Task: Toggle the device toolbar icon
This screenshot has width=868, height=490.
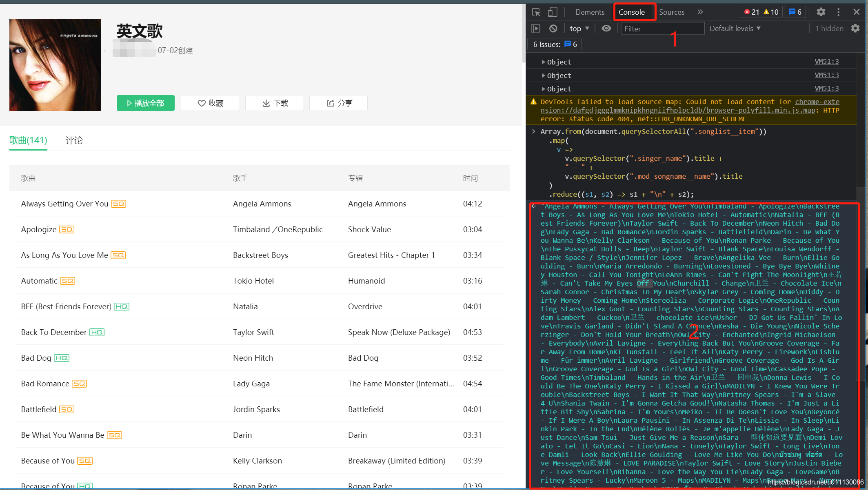Action: tap(552, 12)
